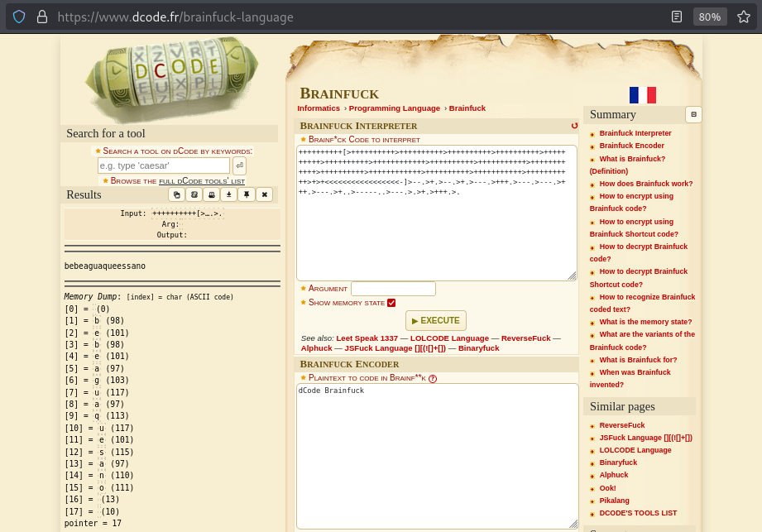Pin the results panel with the pushpin icon
The height and width of the screenshot is (532, 762).
pyautogui.click(x=247, y=194)
